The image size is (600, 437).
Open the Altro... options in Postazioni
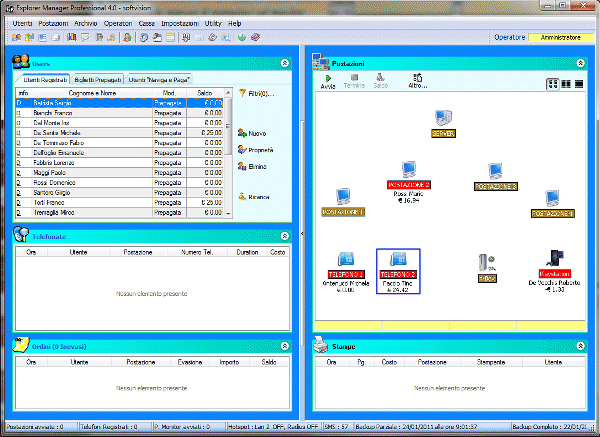pyautogui.click(x=417, y=81)
